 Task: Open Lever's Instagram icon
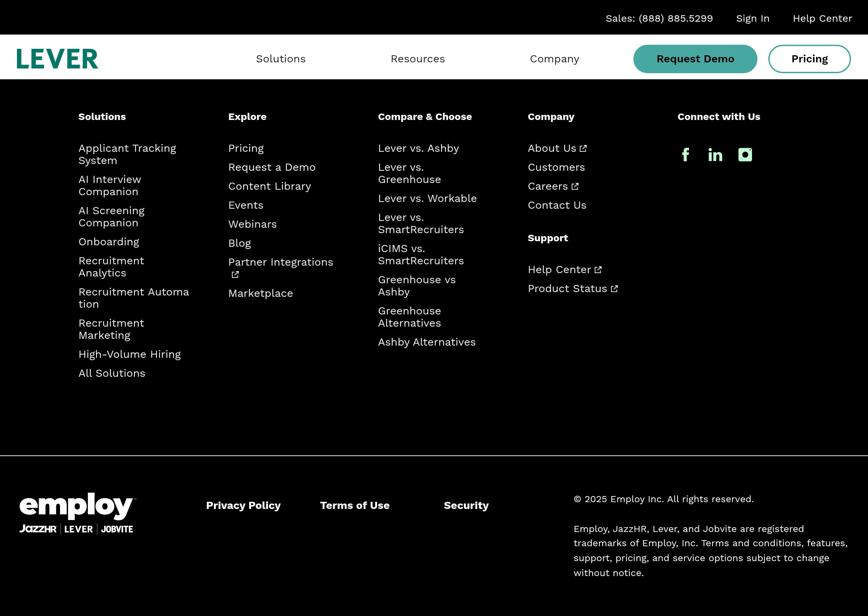coord(745,155)
